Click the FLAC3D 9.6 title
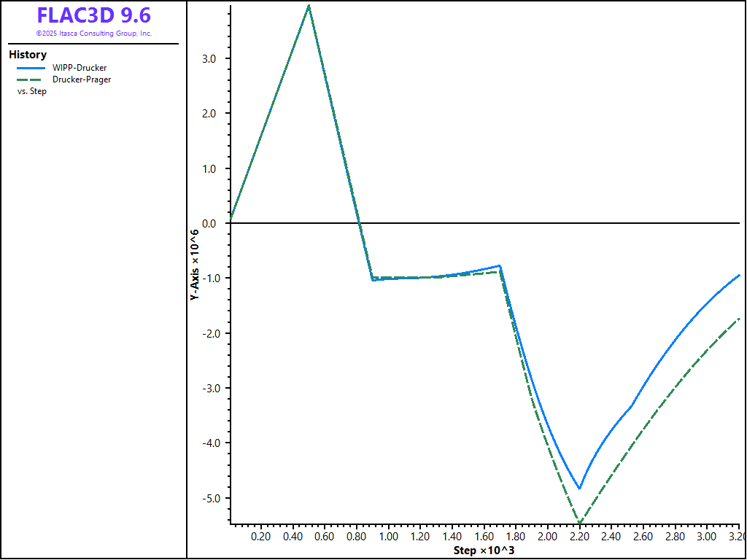 coord(93,15)
